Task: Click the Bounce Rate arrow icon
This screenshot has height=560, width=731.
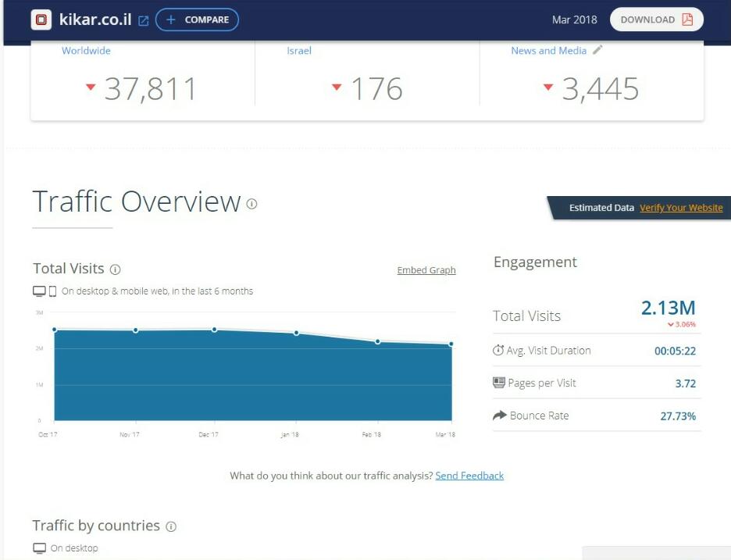Action: click(499, 416)
